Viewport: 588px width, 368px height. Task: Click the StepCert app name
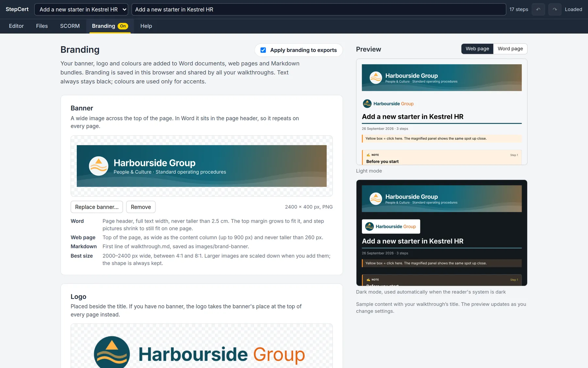(17, 9)
